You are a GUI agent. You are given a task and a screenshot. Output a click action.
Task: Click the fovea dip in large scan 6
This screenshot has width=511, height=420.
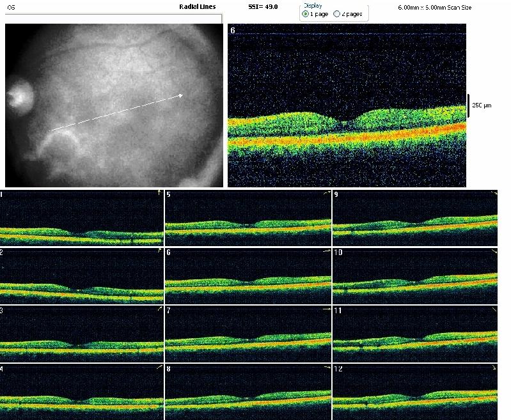pyautogui.click(x=344, y=123)
